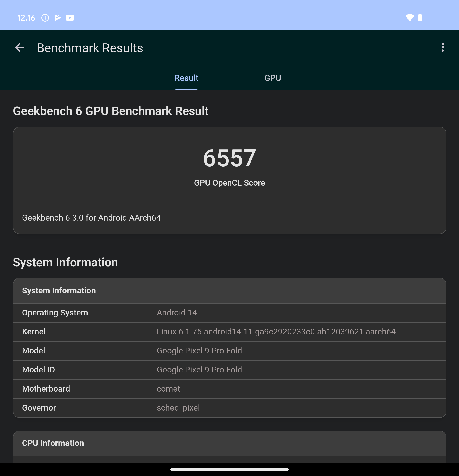Tap the Android 14 operating system value
Viewport: 459px width, 476px height.
pyautogui.click(x=177, y=313)
